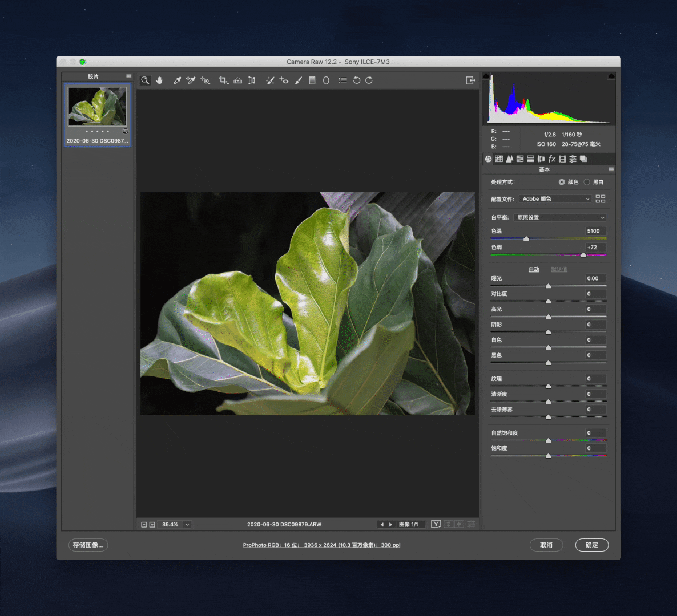
Task: Open the 白平衡 原照设置 dropdown
Action: coord(561,217)
